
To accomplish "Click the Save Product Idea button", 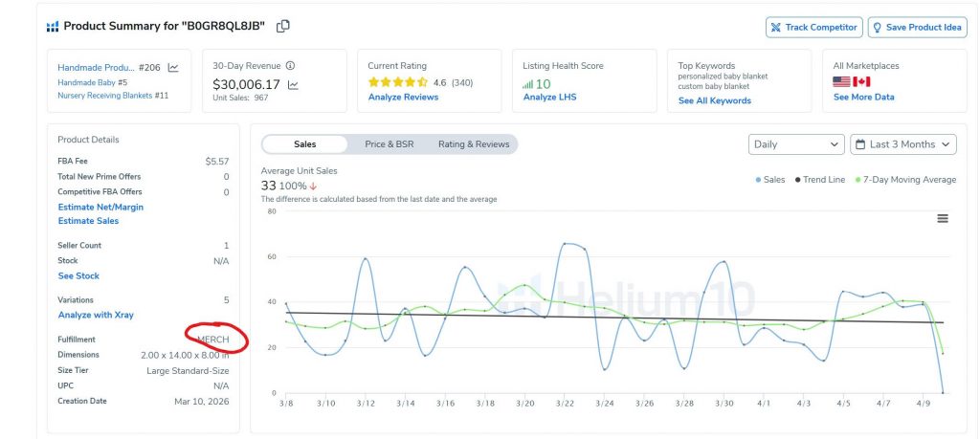I will point(917,27).
